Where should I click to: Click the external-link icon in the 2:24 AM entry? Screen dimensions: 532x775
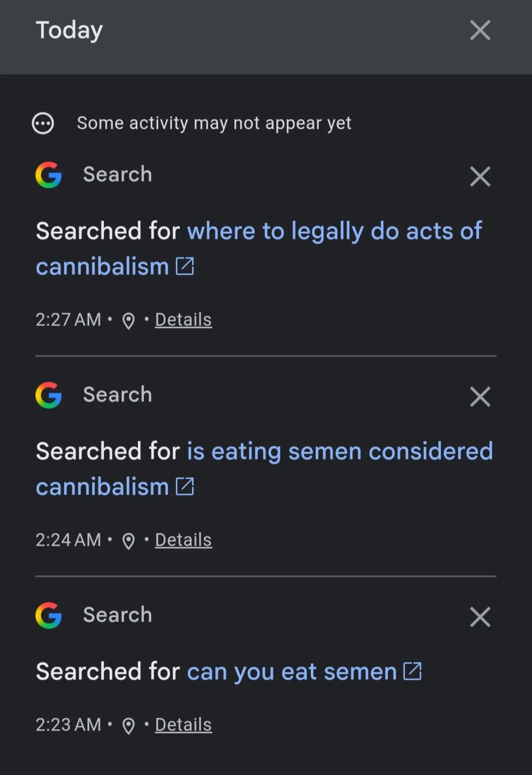point(185,487)
